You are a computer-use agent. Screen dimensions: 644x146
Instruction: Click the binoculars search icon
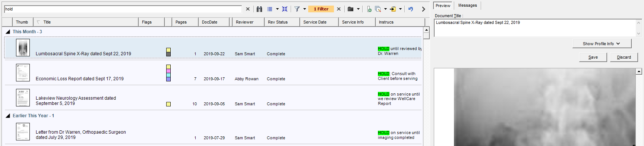259,9
